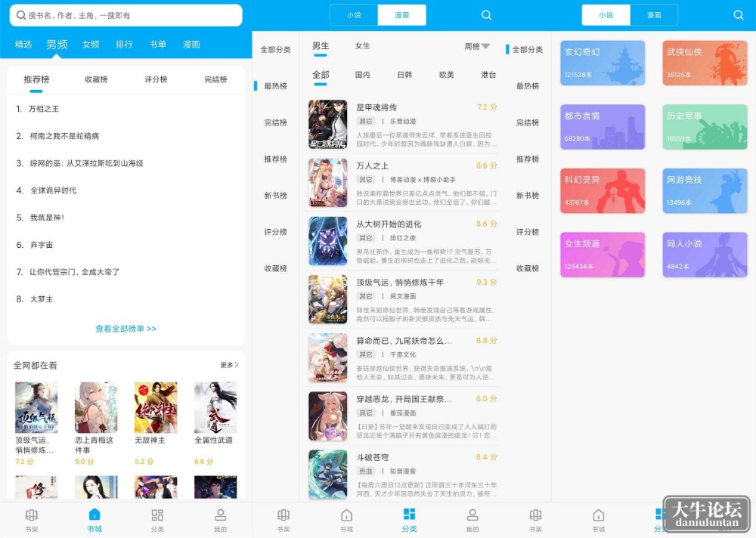Select 新书榜 in the middle screen sidebar
The height and width of the screenshot is (538, 756).
click(275, 195)
